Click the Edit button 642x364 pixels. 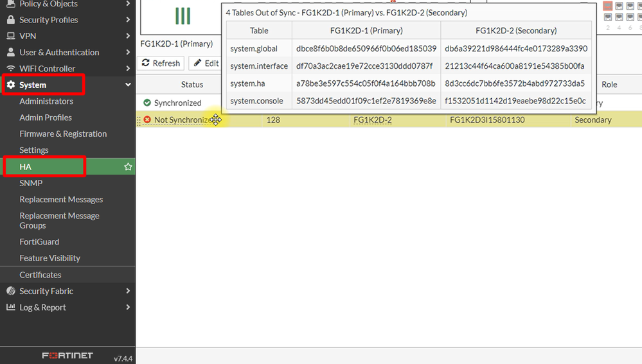point(206,63)
